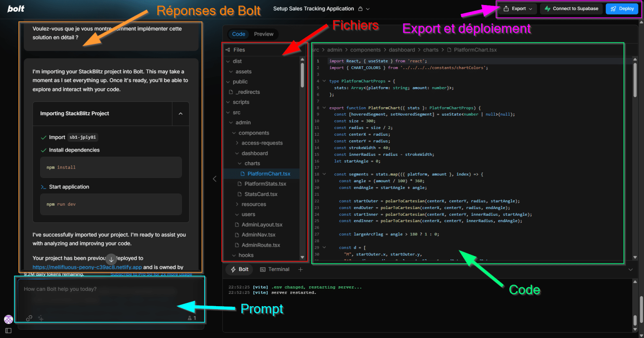Collapse Importing StackBlitz Project section
The width and height of the screenshot is (644, 338).
[x=181, y=114]
